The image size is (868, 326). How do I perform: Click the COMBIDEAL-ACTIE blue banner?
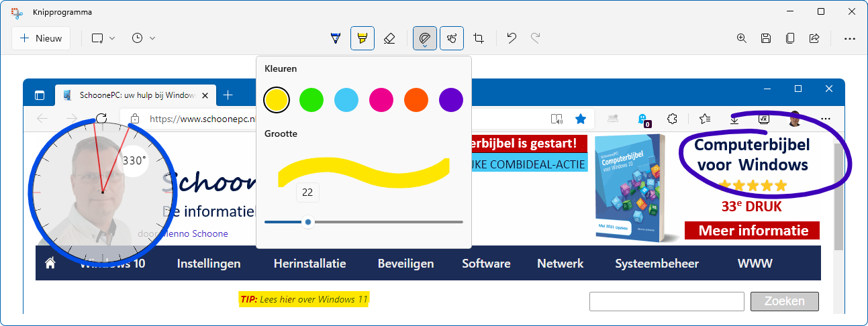530,164
